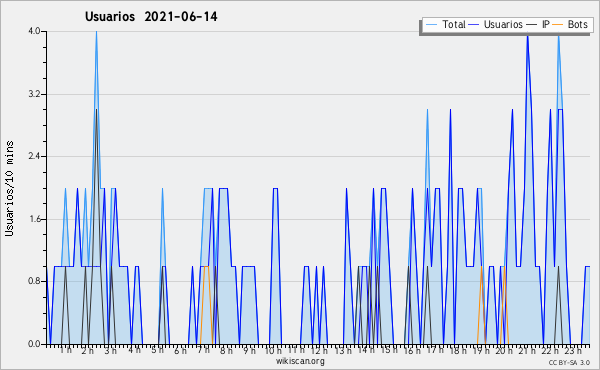Click the '14 h' x-axis label
The width and height of the screenshot is (600, 370).
pos(366,350)
